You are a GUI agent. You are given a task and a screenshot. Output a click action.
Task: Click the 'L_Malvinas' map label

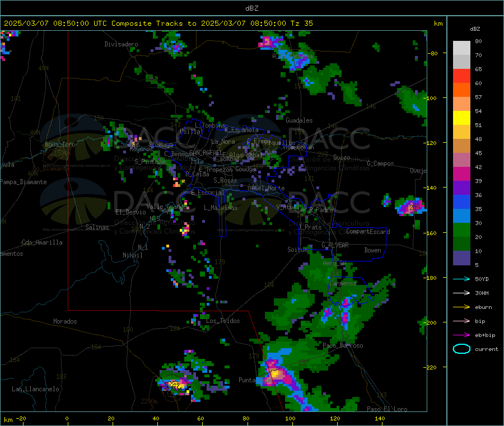click(x=221, y=208)
